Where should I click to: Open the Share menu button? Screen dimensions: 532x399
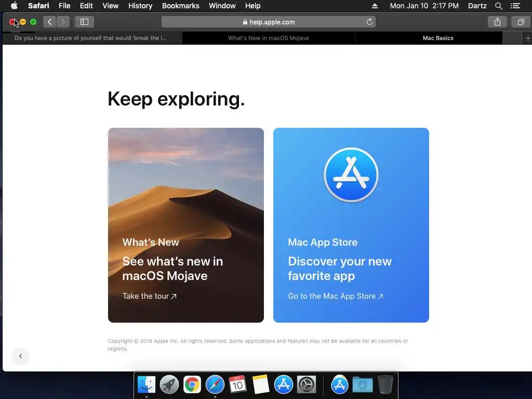[497, 22]
